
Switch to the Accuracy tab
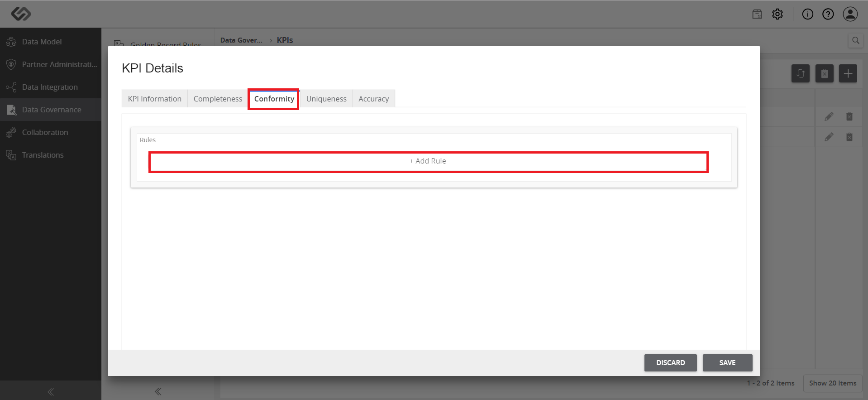[374, 99]
